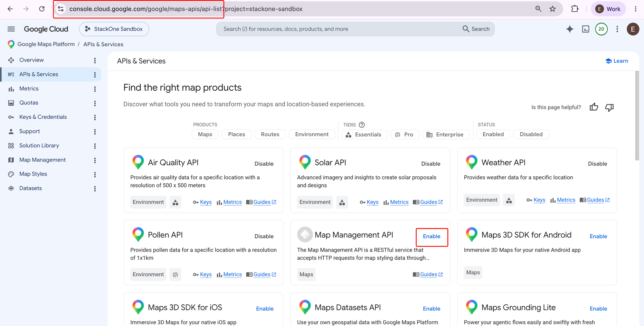This screenshot has height=326, width=644.
Task: Disable the Air Quality API
Action: 264,164
